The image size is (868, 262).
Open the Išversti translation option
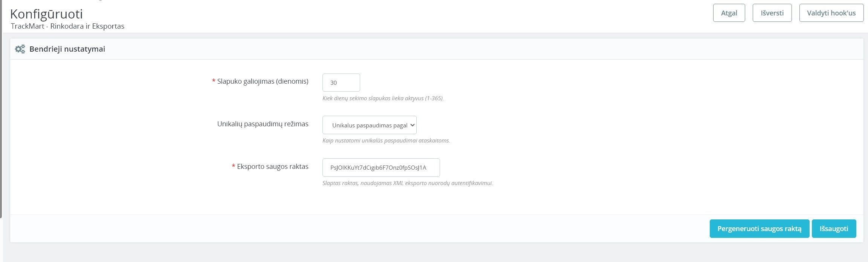[x=772, y=13]
